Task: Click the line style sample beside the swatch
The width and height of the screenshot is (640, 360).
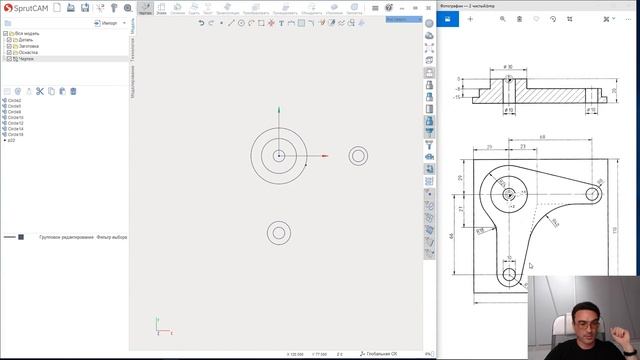Action: (9, 237)
